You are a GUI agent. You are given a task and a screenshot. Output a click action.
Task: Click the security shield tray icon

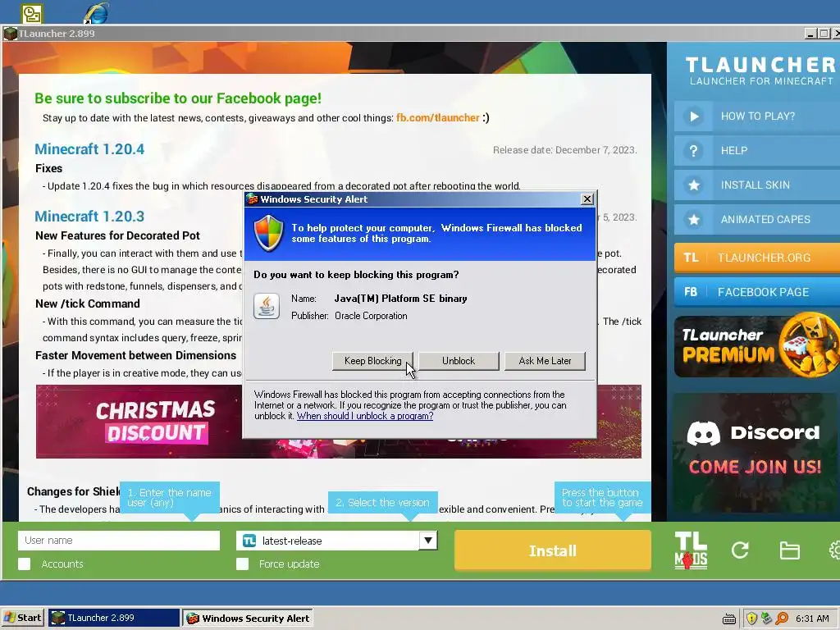[x=751, y=619]
